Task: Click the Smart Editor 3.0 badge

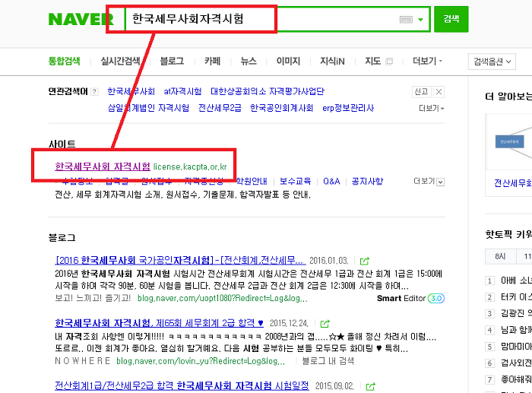Action: click(x=410, y=298)
